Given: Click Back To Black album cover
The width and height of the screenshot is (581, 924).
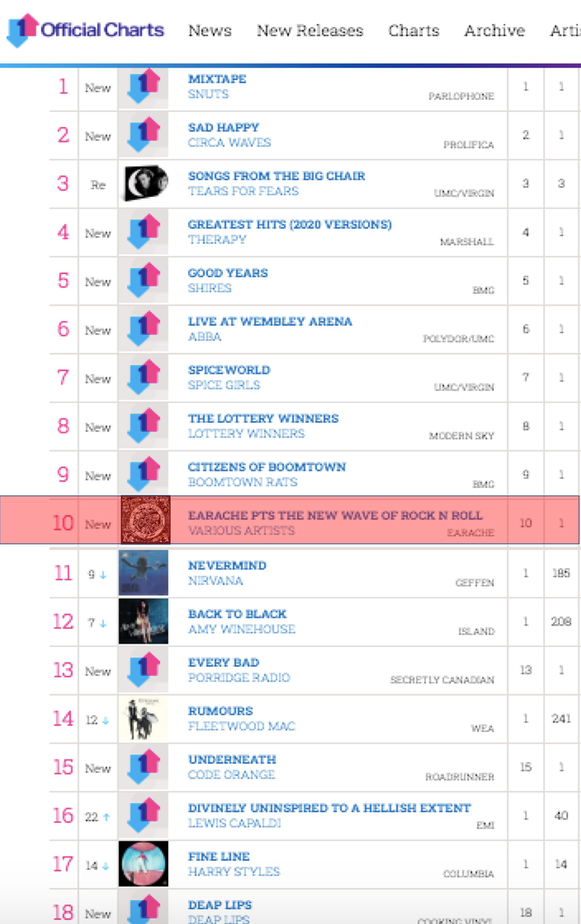Looking at the screenshot, I should click(x=144, y=621).
